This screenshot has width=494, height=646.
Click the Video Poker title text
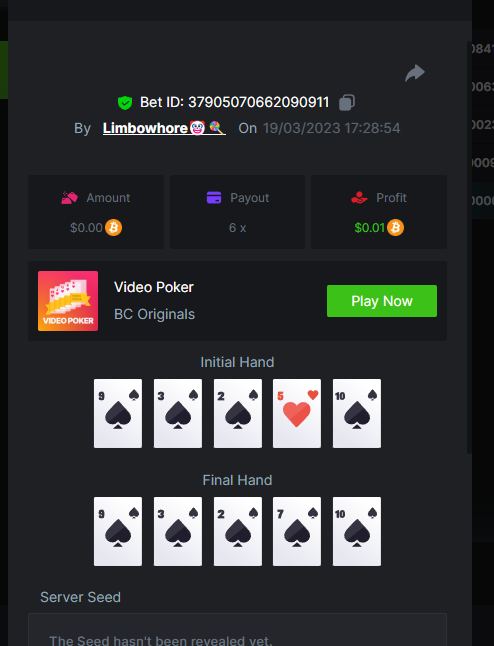tap(154, 287)
